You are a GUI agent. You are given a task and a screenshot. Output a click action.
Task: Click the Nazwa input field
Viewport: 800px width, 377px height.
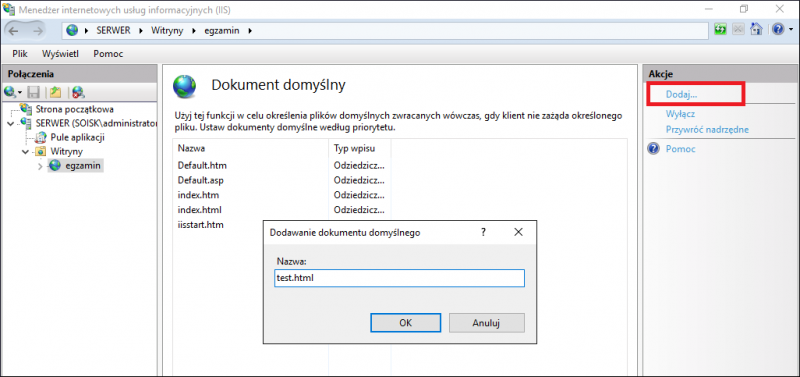pyautogui.click(x=399, y=278)
